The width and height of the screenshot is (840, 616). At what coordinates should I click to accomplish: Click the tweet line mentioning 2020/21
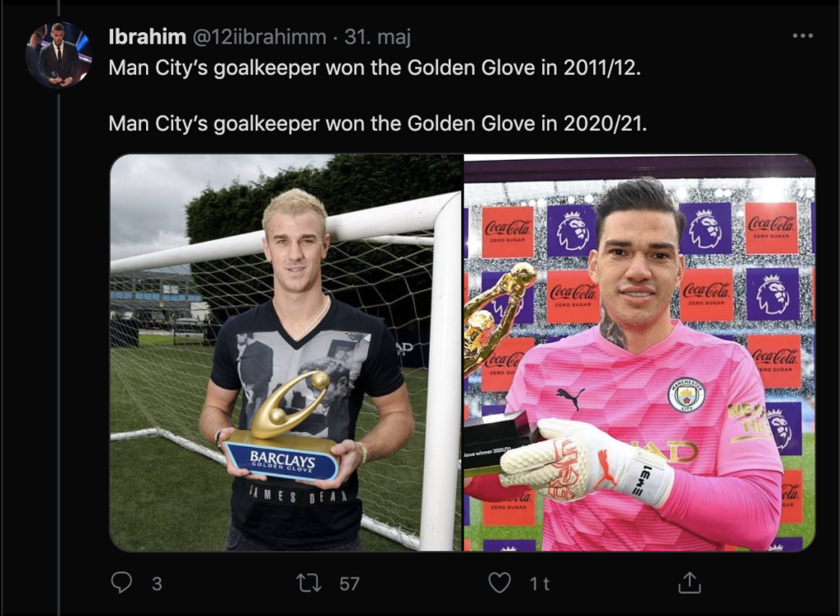click(x=377, y=124)
